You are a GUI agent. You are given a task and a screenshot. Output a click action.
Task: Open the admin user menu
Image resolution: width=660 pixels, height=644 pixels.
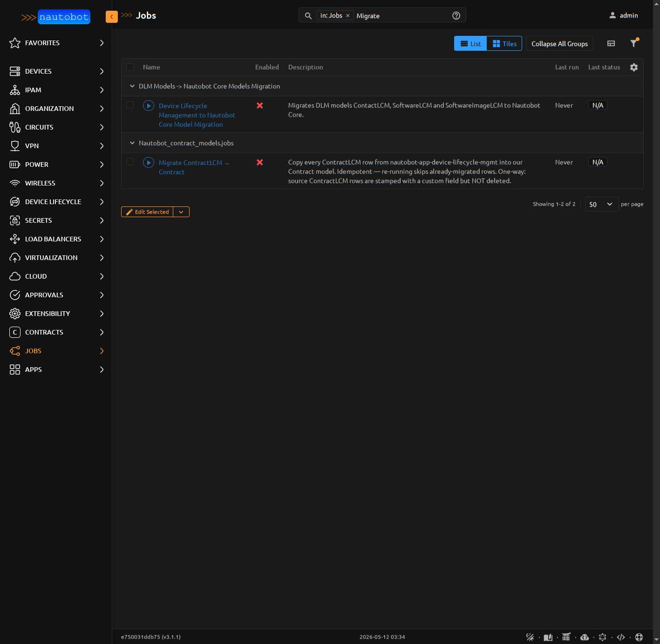624,15
